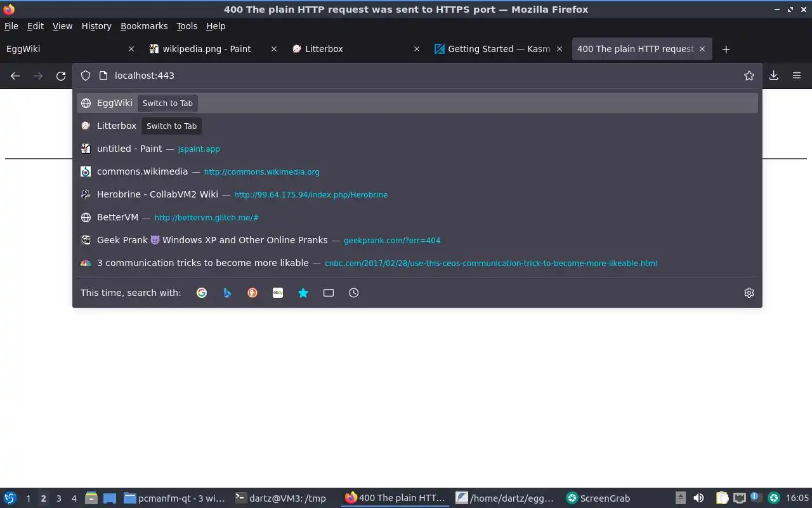The height and width of the screenshot is (508, 812).
Task: Search in open Tabs this time
Action: point(329,293)
